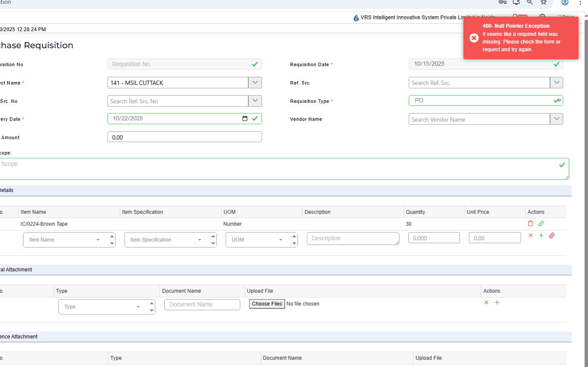Open the Vendor Name dropdown list
The image size is (588, 367).
point(556,119)
